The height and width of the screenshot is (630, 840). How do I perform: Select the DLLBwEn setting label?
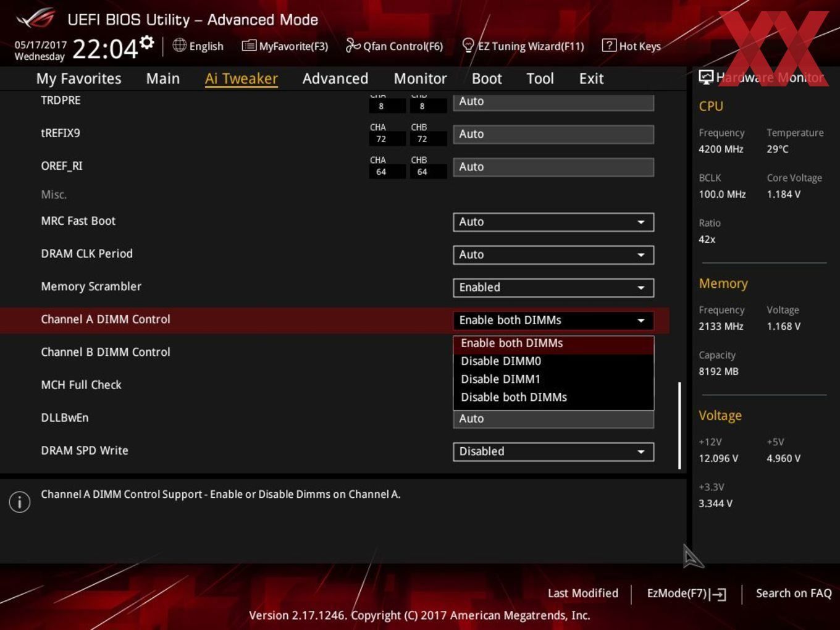tap(65, 418)
